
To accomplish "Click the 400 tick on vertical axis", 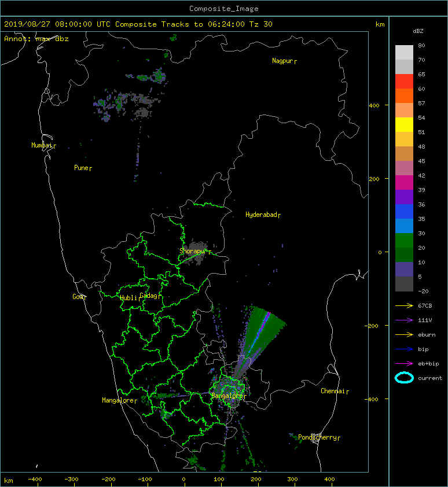I will point(374,106).
